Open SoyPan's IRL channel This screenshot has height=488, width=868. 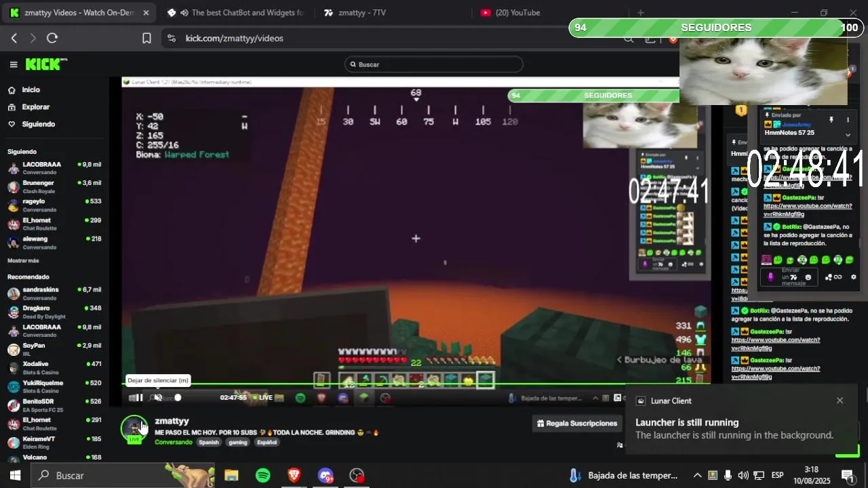(x=54, y=349)
